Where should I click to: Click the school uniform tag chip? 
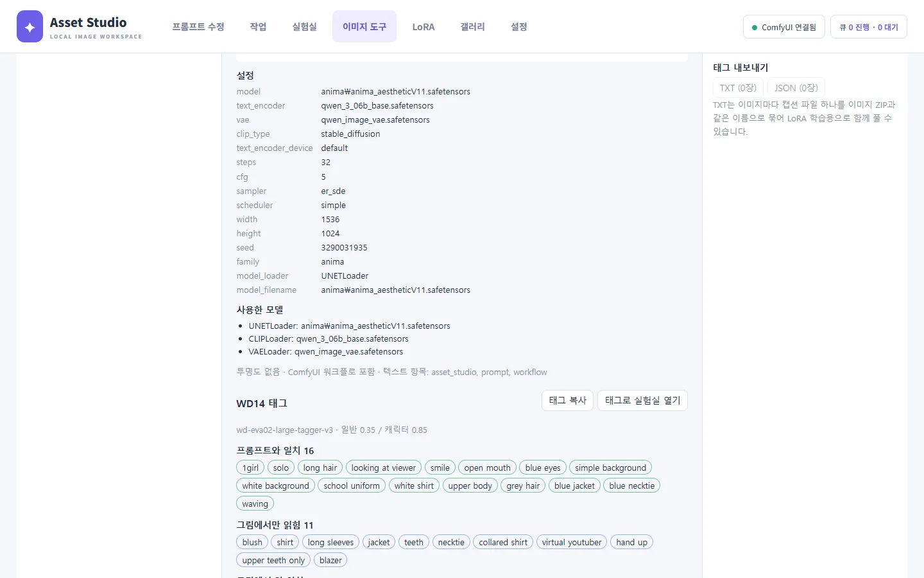tap(352, 486)
